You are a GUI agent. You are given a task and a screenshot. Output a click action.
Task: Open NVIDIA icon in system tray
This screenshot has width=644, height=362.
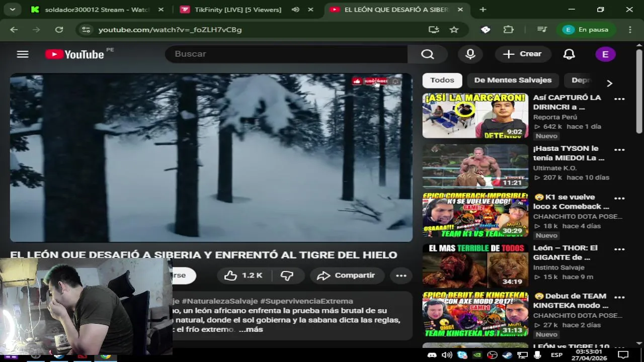[477, 355]
